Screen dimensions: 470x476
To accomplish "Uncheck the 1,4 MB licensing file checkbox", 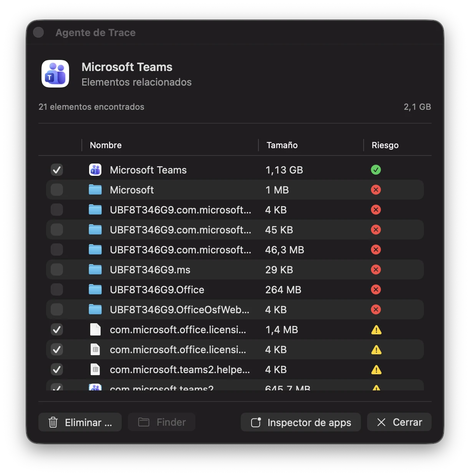I will [x=57, y=329].
